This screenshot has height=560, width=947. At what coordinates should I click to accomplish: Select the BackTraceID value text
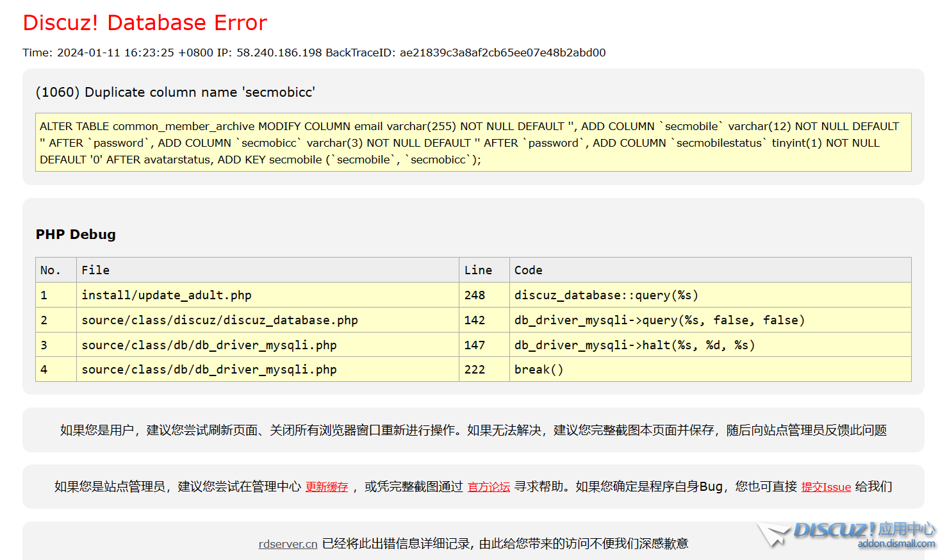click(x=503, y=53)
